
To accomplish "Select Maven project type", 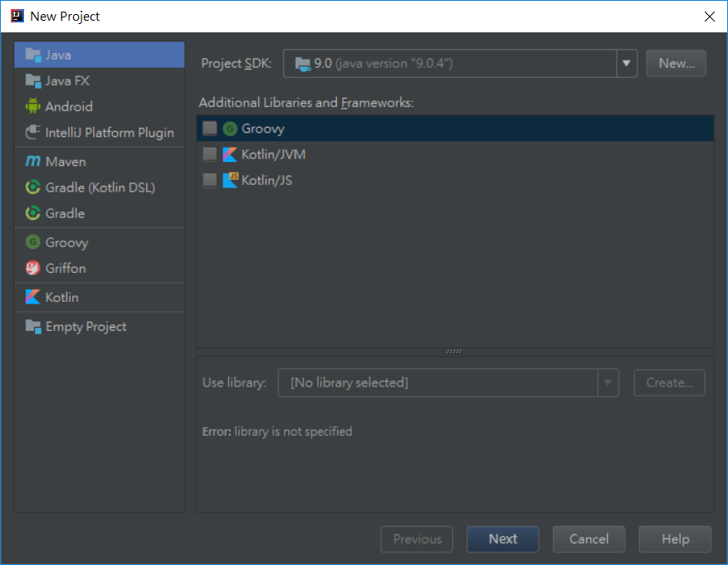I will (x=100, y=162).
